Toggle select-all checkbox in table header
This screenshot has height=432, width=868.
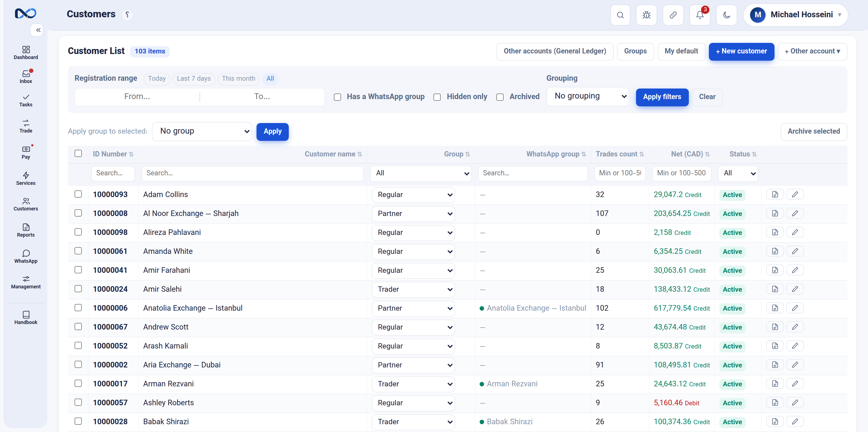[x=78, y=153]
